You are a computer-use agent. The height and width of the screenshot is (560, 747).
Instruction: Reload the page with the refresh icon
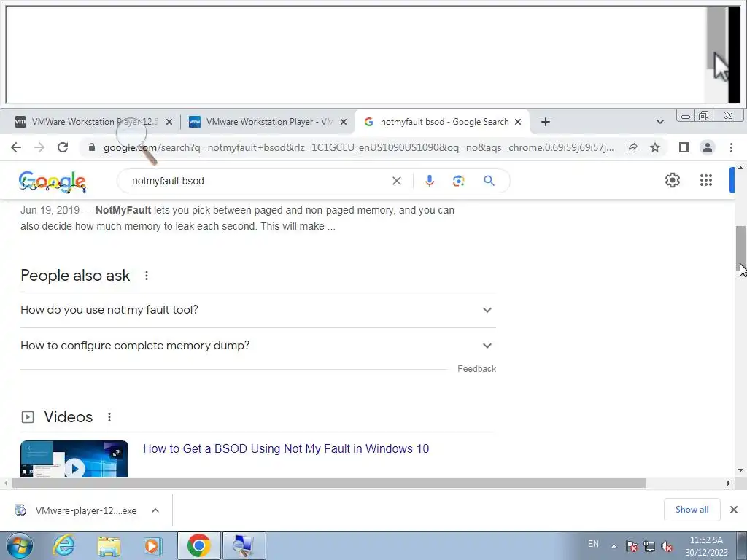63,147
